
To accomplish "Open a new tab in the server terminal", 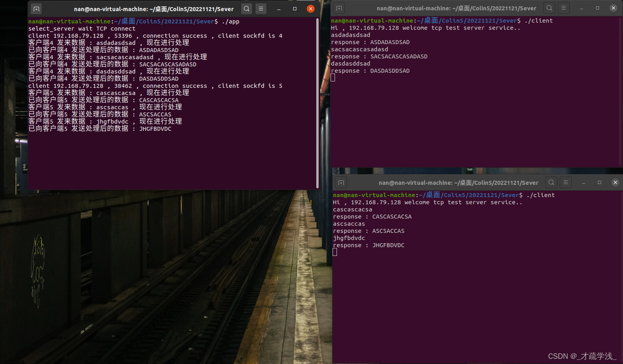I will 36,8.
